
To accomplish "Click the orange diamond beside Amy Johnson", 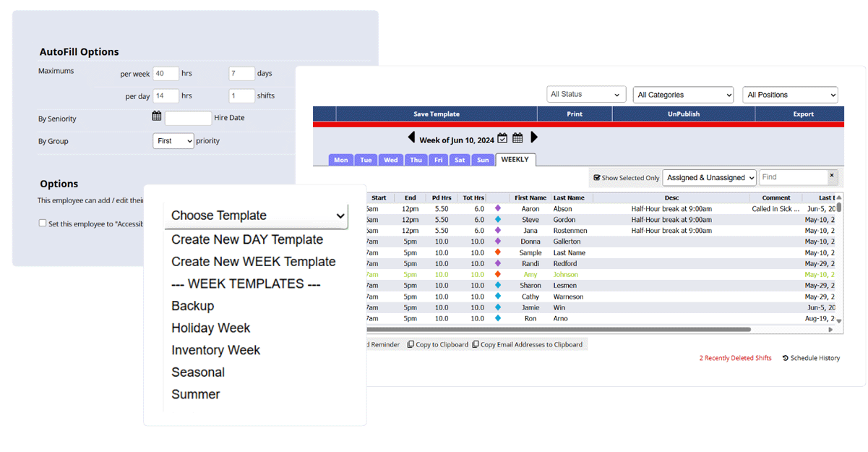I will (497, 274).
